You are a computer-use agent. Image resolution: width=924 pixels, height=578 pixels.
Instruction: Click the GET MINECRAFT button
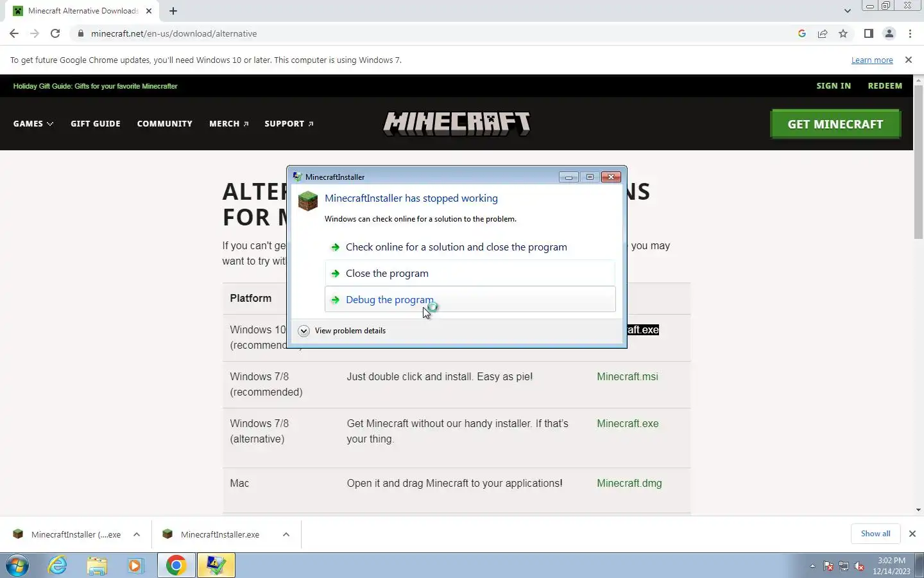coord(835,124)
